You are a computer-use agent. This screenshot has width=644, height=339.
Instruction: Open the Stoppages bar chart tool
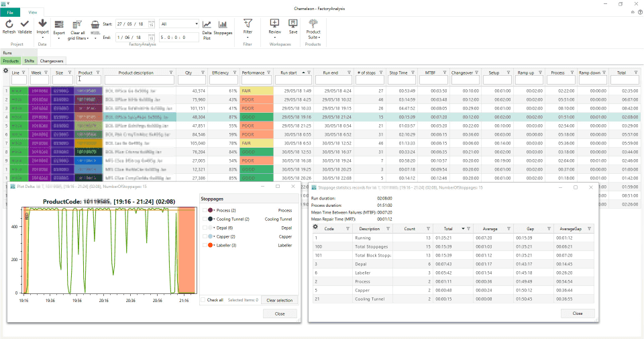[223, 25]
